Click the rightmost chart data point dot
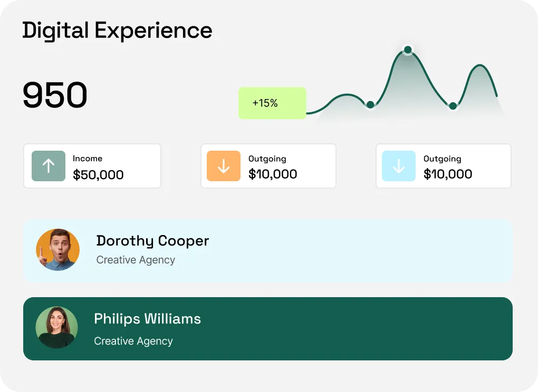The height and width of the screenshot is (392, 538). pos(453,105)
